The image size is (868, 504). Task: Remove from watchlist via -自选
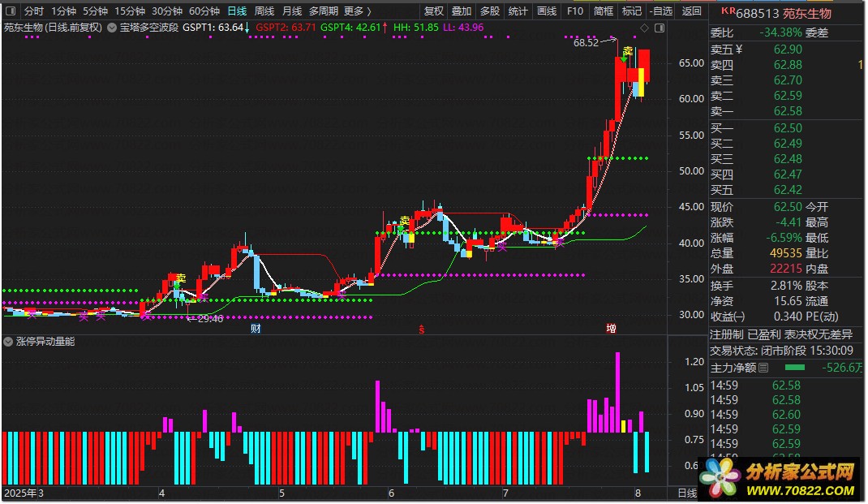coord(660,11)
